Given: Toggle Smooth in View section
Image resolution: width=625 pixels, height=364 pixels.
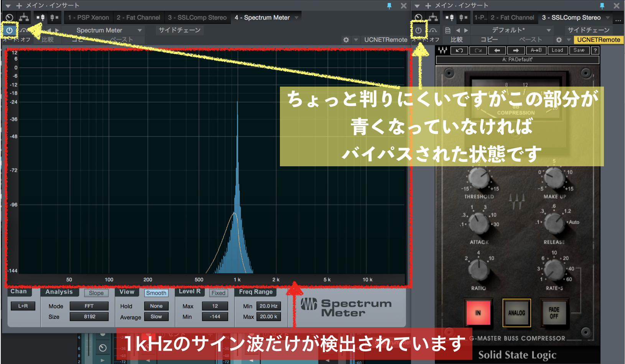Looking at the screenshot, I should coord(156,293).
